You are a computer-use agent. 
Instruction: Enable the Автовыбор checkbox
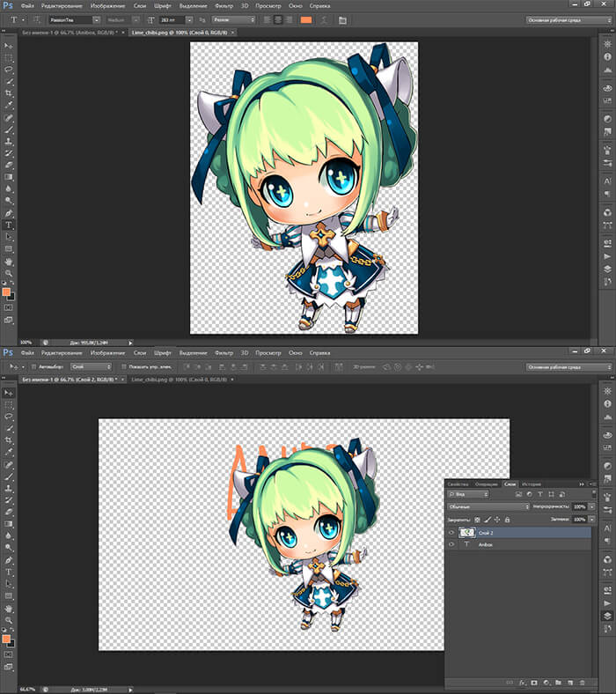[x=33, y=366]
